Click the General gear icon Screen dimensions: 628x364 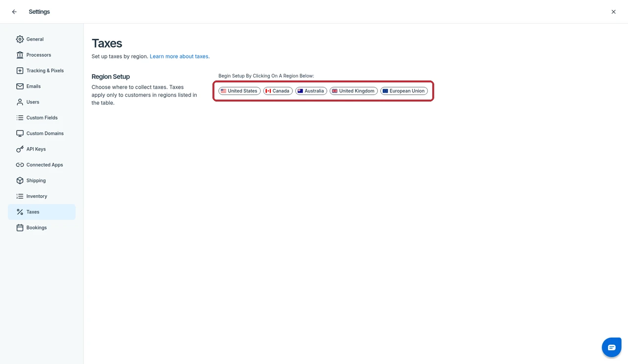point(20,39)
